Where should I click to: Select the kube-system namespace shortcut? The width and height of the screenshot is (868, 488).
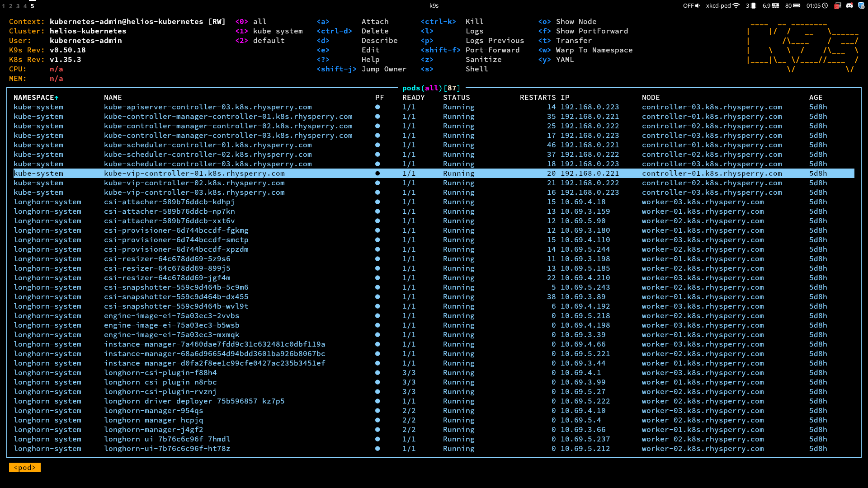point(278,31)
